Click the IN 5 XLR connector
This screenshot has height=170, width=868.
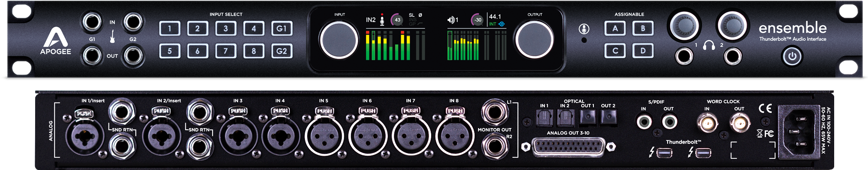(324, 137)
